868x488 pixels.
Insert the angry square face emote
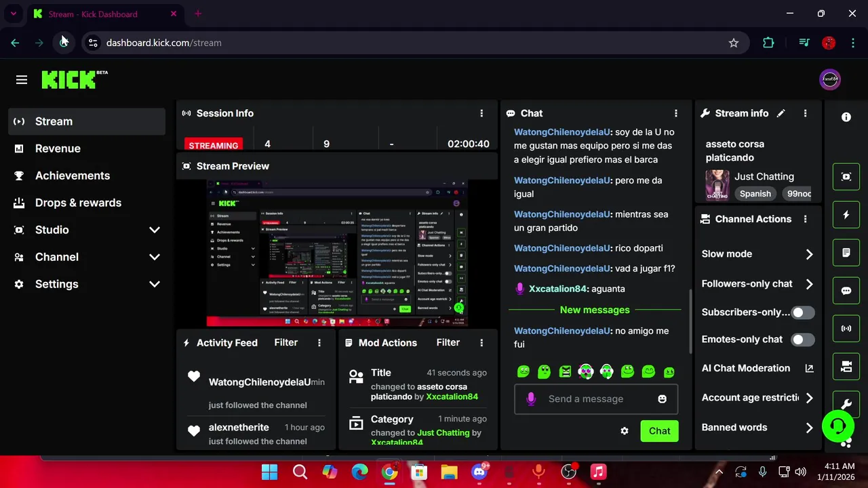tap(565, 371)
